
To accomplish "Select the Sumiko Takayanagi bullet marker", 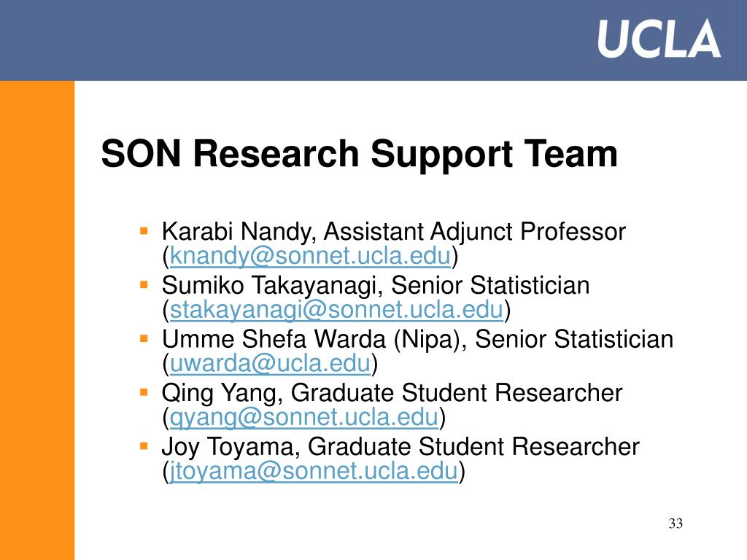I will pyautogui.click(x=144, y=286).
